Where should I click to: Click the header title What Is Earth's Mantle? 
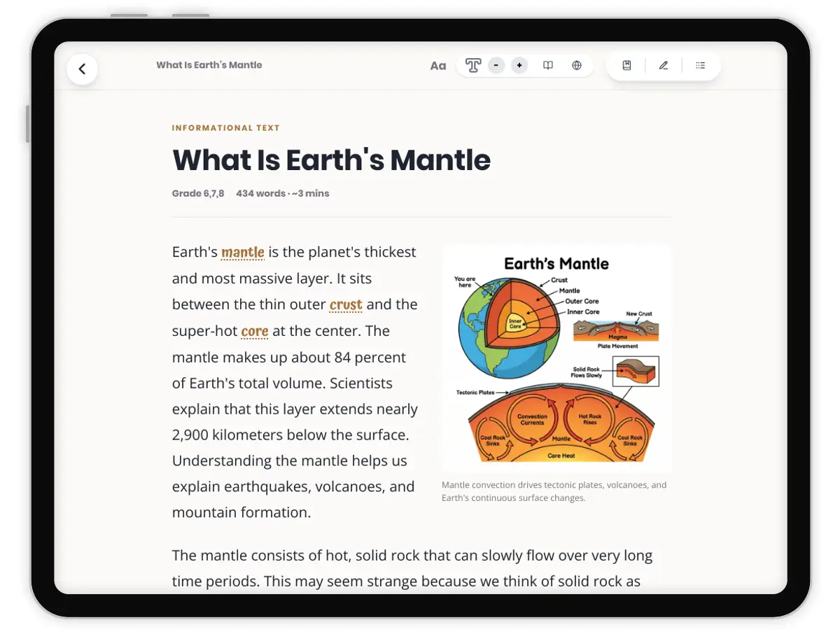[x=209, y=65]
